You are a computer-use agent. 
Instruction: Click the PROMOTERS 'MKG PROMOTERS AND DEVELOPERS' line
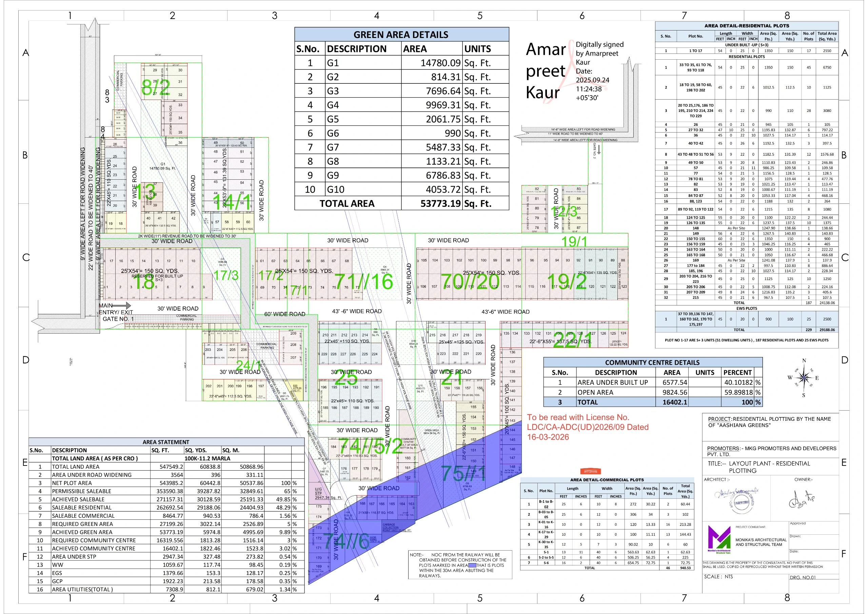coord(772,451)
